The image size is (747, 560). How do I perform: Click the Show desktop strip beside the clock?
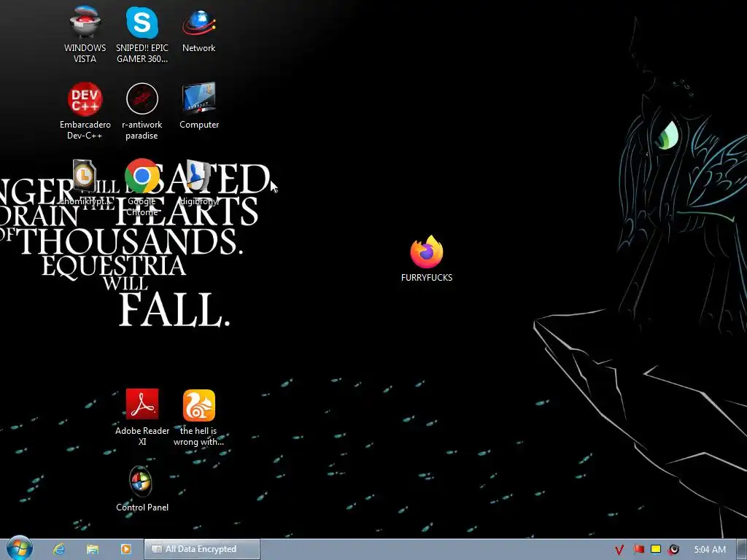pos(742,549)
